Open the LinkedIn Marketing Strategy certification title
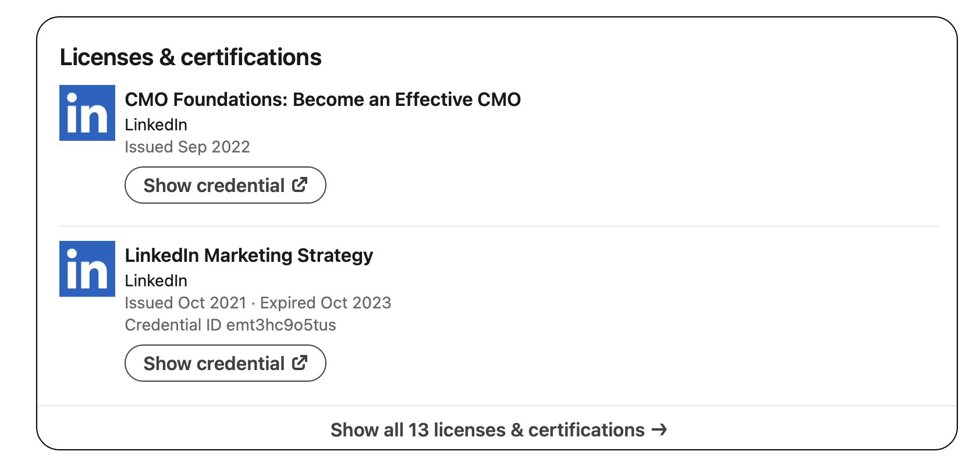The image size is (980, 469). click(x=248, y=255)
